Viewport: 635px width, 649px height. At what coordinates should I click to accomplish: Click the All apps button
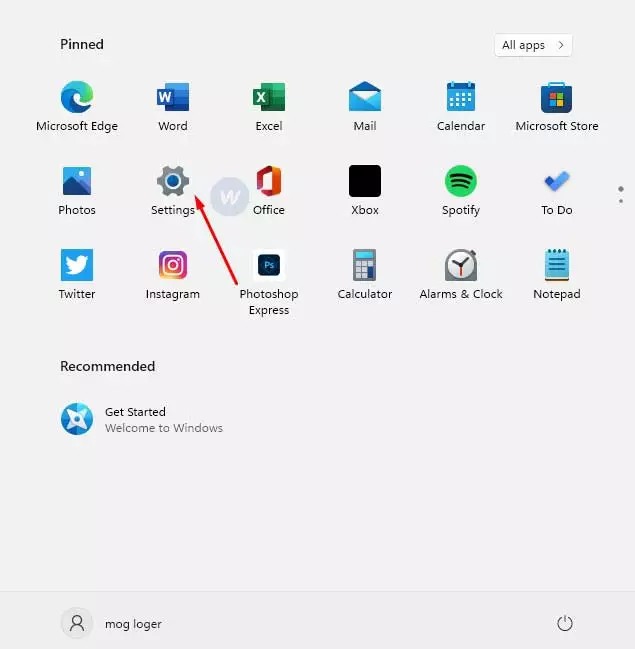(x=533, y=45)
